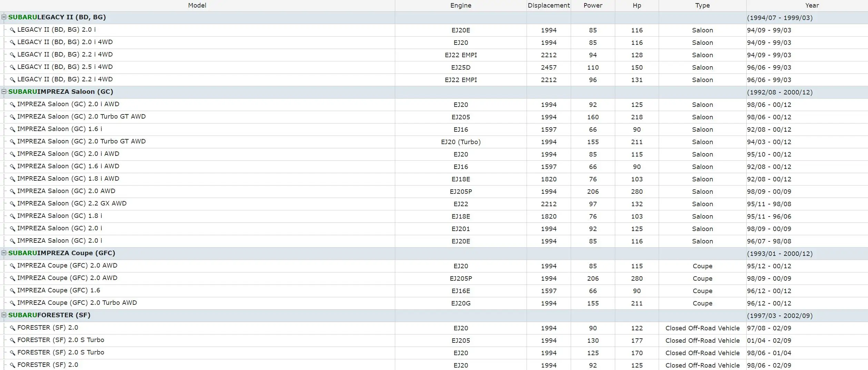Image resolution: width=868 pixels, height=370 pixels.
Task: Click engine cell EJ20 (Turbo)
Action: pyautogui.click(x=461, y=142)
